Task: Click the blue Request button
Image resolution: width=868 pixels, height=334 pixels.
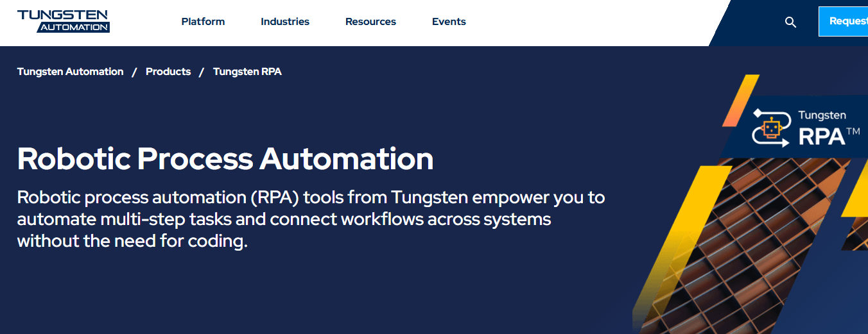Action: pyautogui.click(x=843, y=21)
